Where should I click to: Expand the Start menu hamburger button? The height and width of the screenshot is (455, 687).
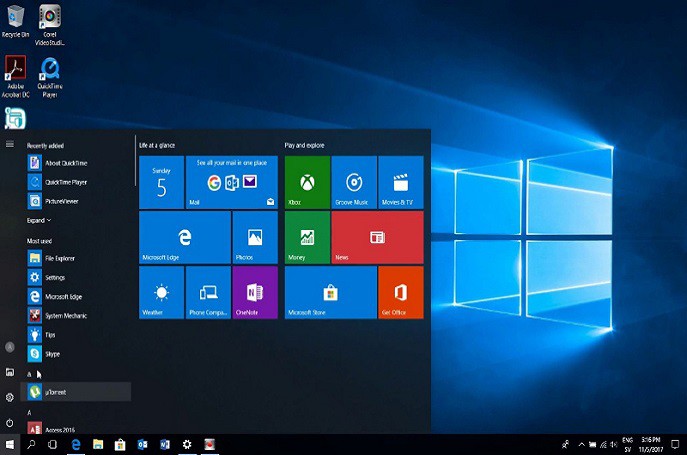[10, 144]
